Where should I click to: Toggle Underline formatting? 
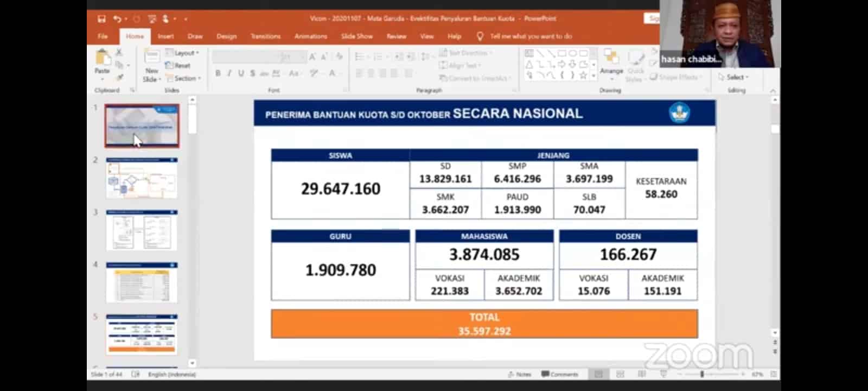coord(241,73)
